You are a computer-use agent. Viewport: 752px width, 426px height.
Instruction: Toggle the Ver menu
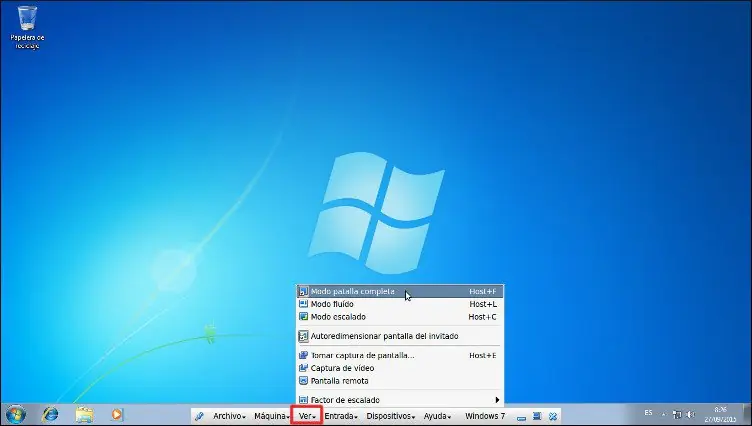306,415
